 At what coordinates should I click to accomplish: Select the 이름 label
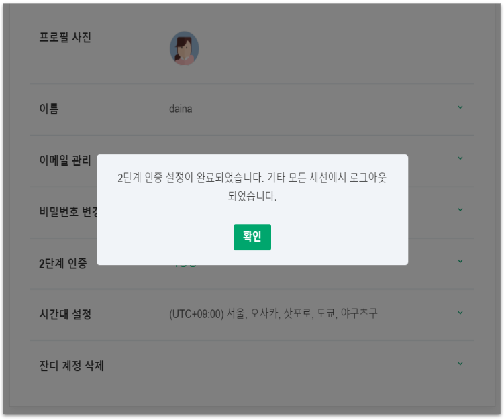pyautogui.click(x=49, y=109)
